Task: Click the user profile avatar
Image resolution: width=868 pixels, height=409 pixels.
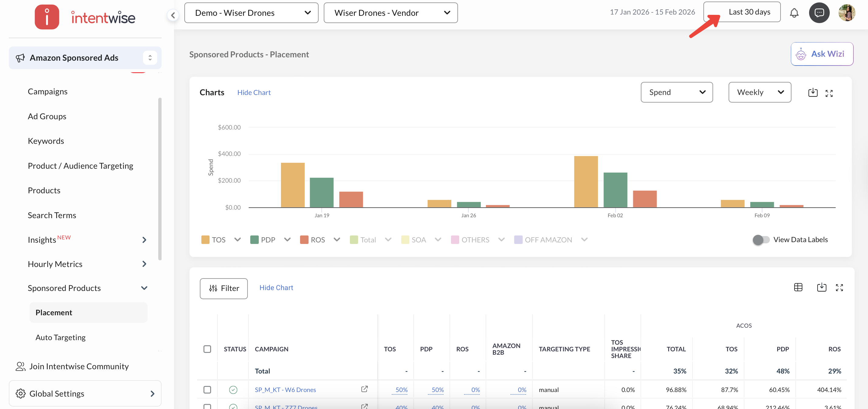Action: (x=846, y=13)
